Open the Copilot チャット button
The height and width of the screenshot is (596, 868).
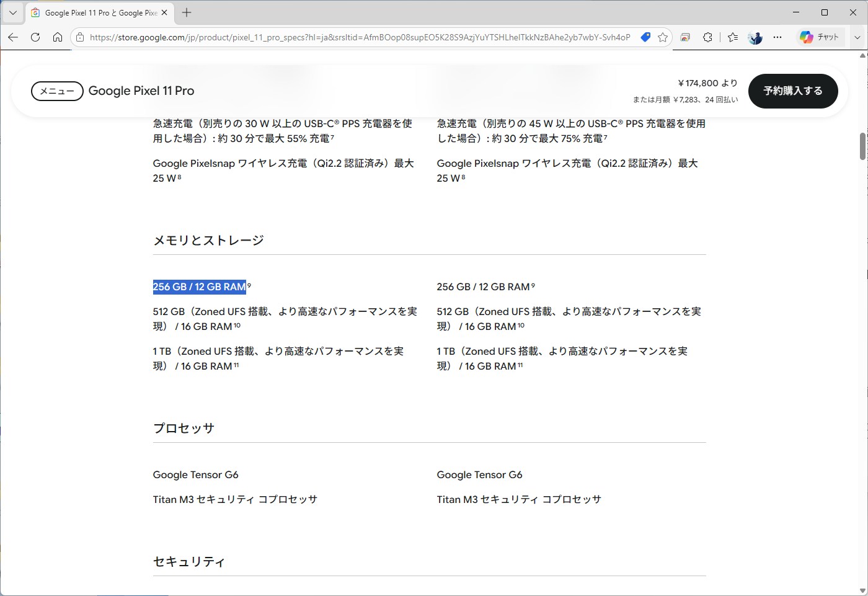click(x=820, y=37)
